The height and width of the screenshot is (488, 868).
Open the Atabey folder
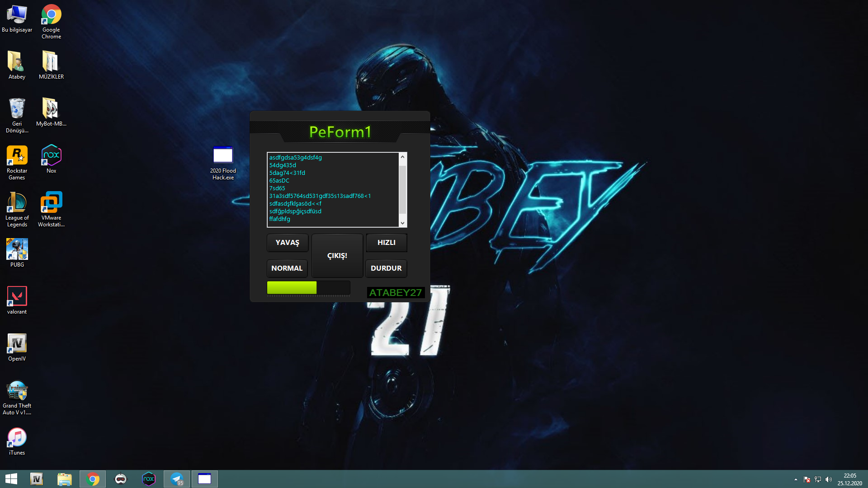tap(17, 66)
